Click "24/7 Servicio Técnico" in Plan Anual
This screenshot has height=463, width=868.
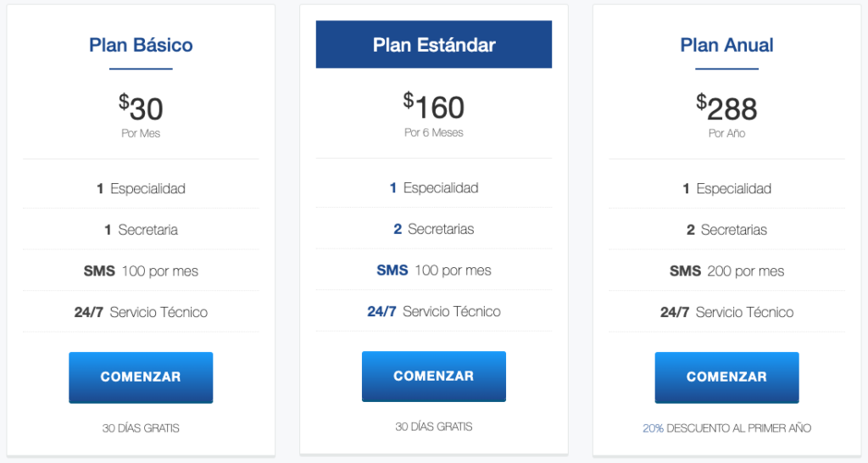tap(726, 313)
